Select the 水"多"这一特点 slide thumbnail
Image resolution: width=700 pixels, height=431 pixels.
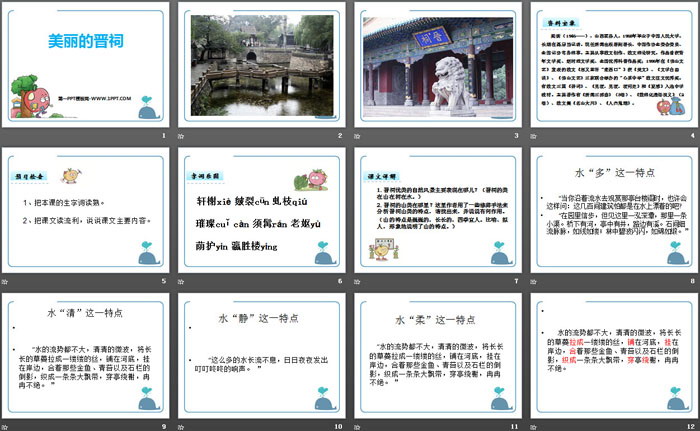click(610, 212)
